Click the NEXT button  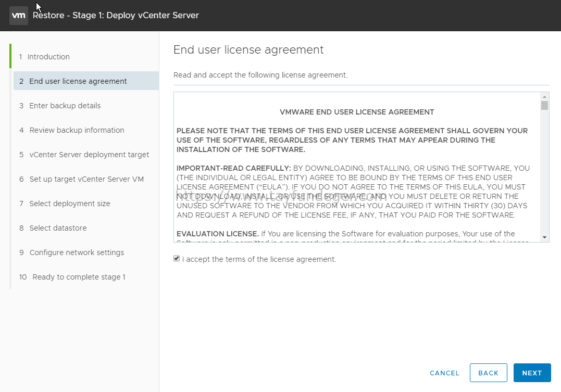point(532,373)
